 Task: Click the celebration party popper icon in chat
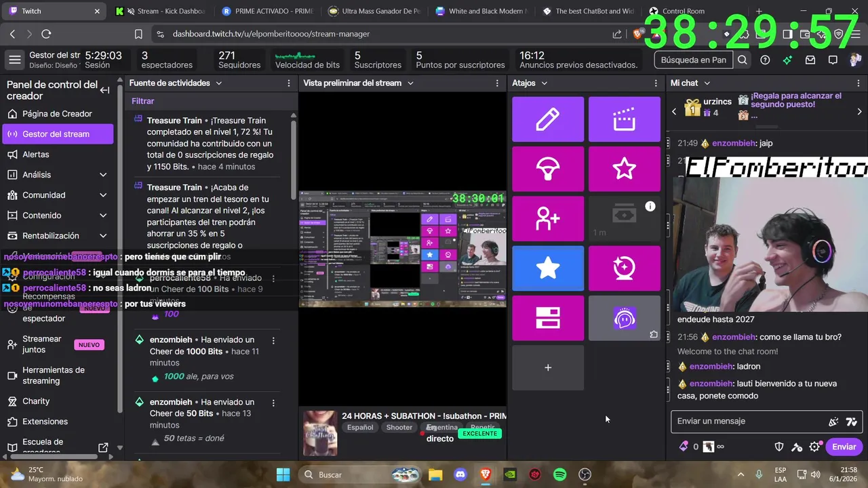833,422
